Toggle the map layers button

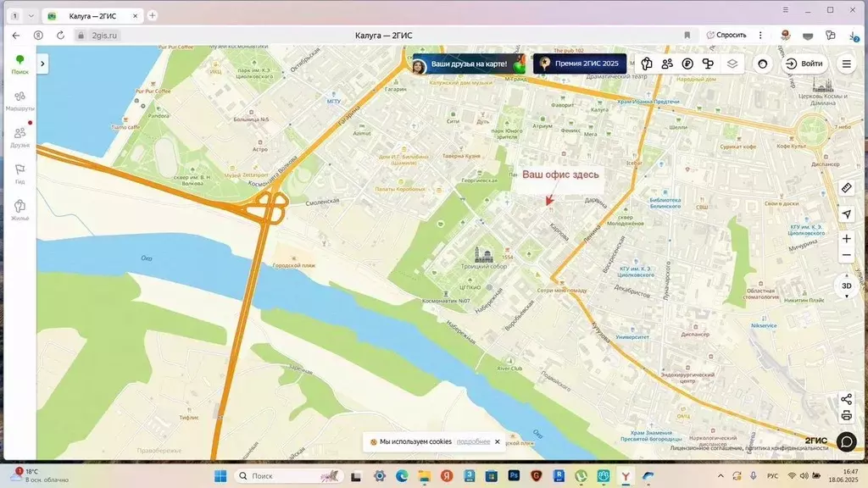(732, 64)
